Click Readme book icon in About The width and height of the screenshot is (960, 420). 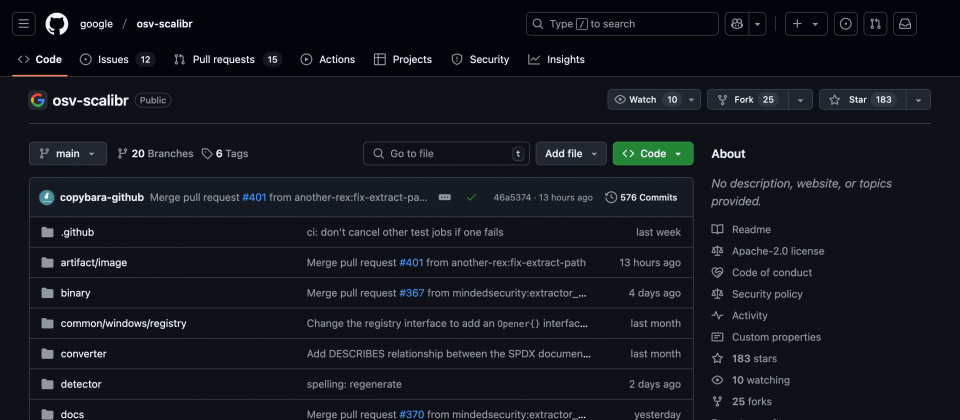(717, 230)
